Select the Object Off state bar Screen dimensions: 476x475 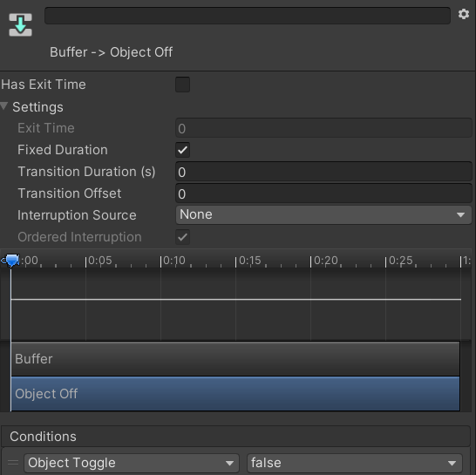[x=235, y=394]
